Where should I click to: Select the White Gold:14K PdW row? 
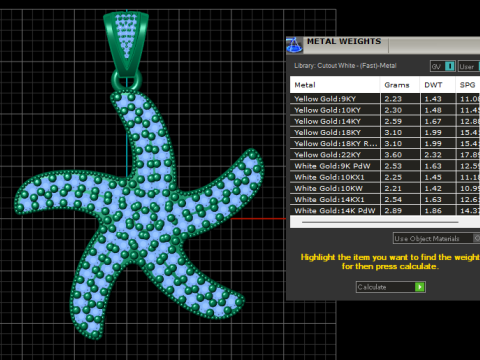pos(385,210)
